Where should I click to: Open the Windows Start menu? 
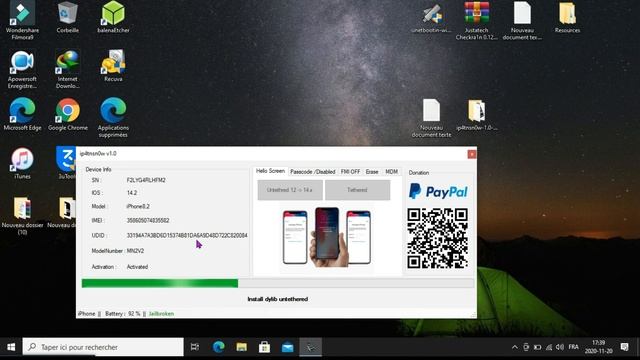[11, 347]
